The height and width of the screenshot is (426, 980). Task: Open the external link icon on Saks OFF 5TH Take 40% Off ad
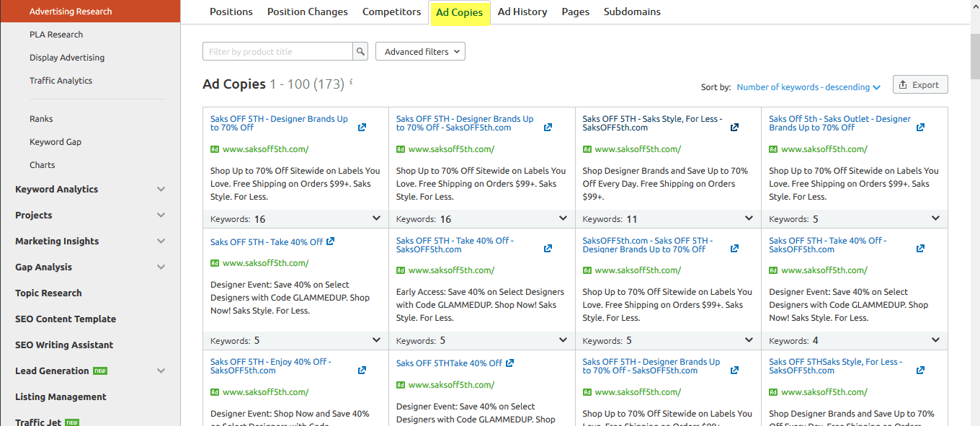pyautogui.click(x=331, y=241)
